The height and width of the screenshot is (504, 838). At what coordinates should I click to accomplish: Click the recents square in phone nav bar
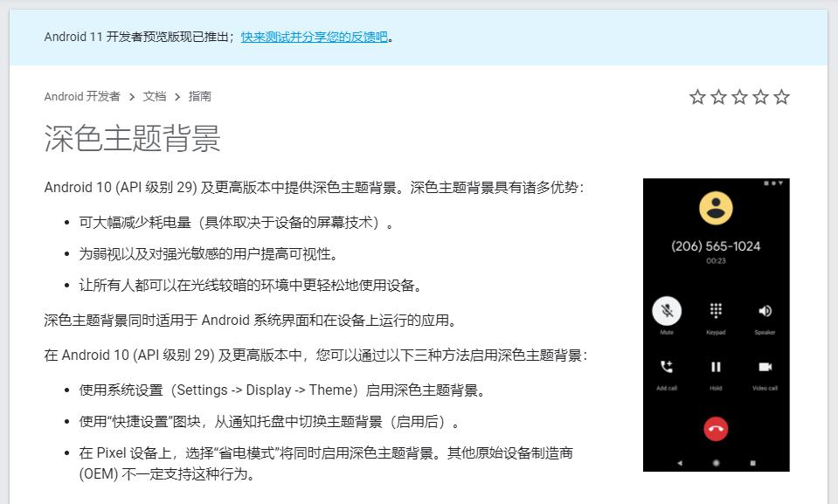click(752, 463)
